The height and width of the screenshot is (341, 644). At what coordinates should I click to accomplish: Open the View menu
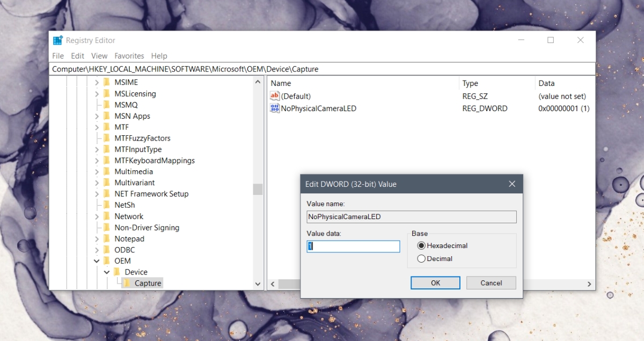(x=99, y=55)
